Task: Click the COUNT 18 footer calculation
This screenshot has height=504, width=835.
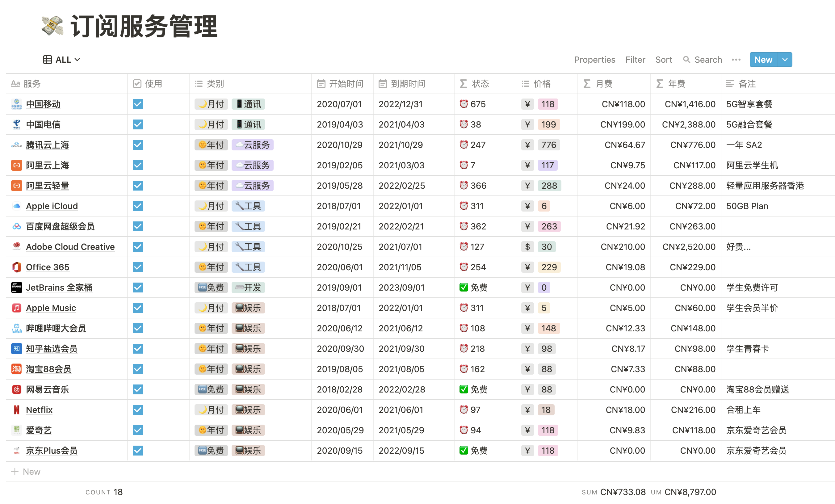Action: (x=104, y=492)
